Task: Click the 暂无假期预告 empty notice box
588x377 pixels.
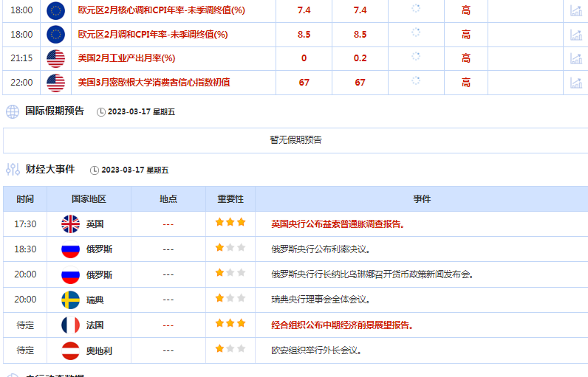Action: pyautogui.click(x=295, y=139)
